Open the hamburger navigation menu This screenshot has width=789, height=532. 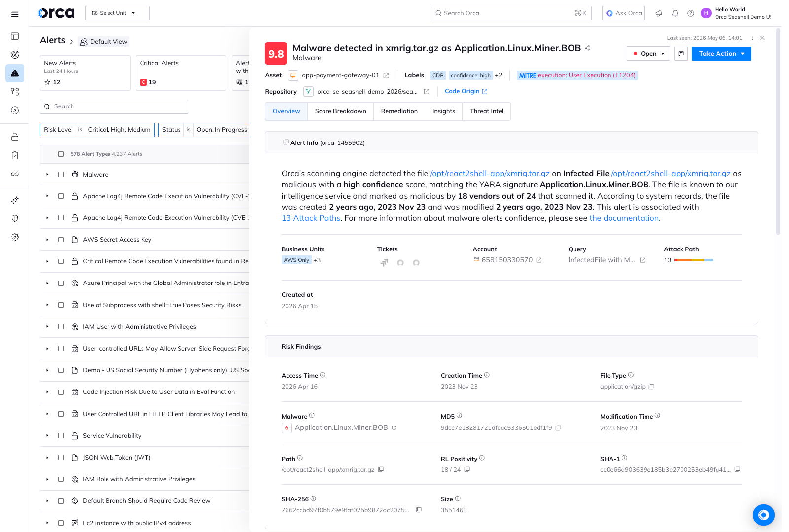tap(15, 14)
